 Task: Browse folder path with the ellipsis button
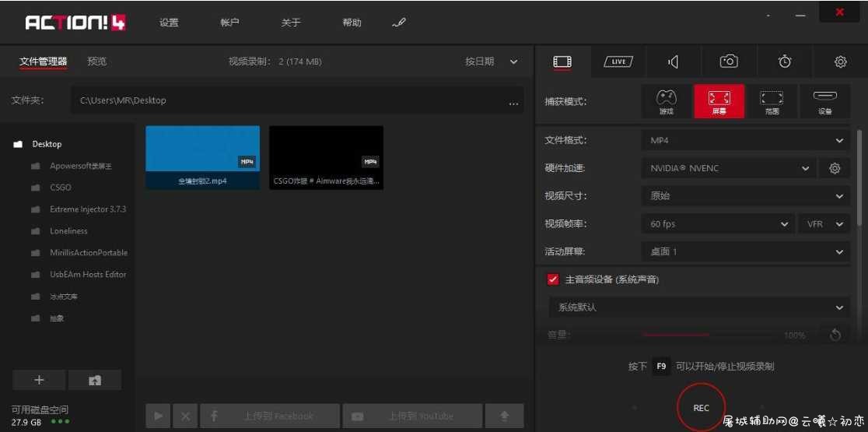(513, 102)
